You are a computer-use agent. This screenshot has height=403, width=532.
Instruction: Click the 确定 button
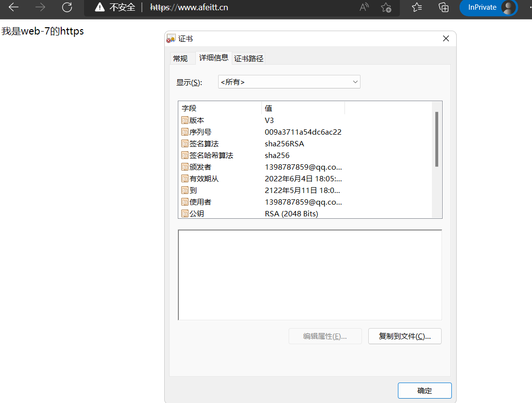424,390
